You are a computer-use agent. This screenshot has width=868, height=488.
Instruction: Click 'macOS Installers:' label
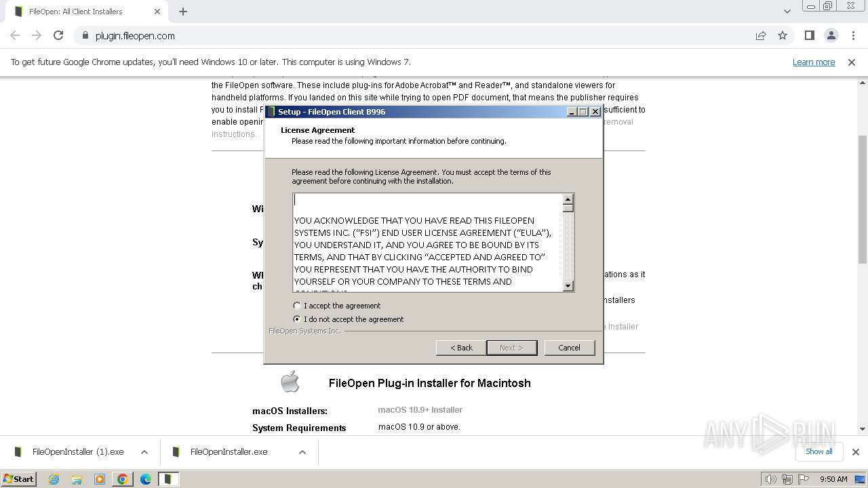(290, 411)
